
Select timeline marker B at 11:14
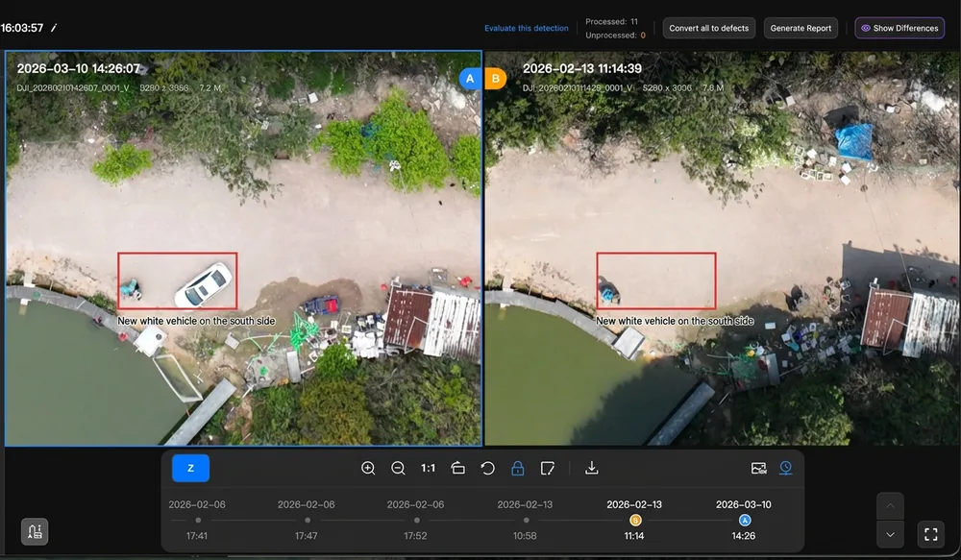click(x=635, y=521)
